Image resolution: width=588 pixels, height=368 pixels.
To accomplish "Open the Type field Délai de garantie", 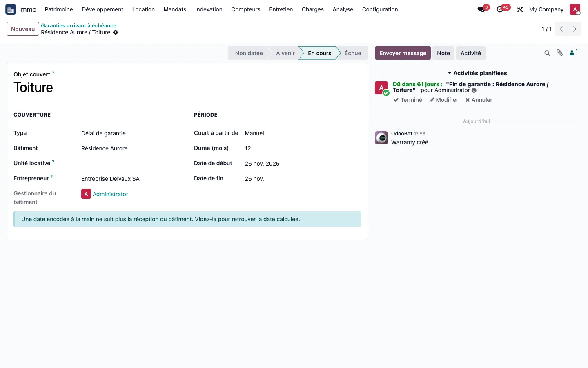I will 131,133.
